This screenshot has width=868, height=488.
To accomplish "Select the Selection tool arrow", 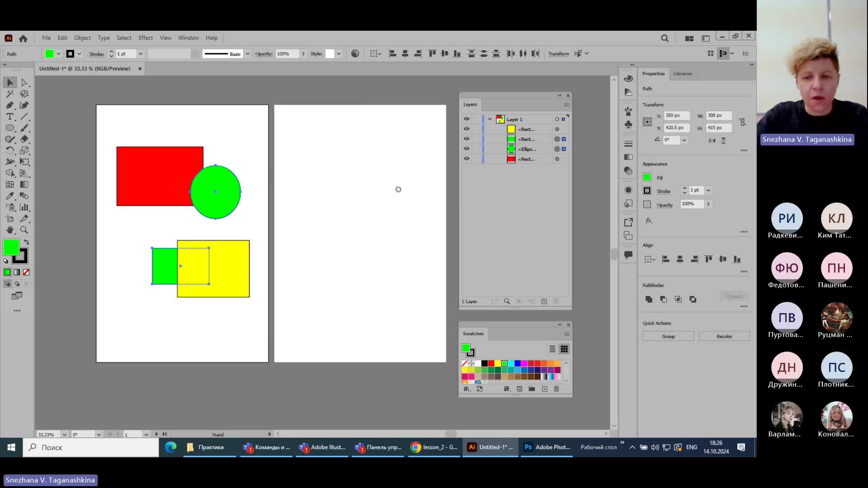I will 10,83.
